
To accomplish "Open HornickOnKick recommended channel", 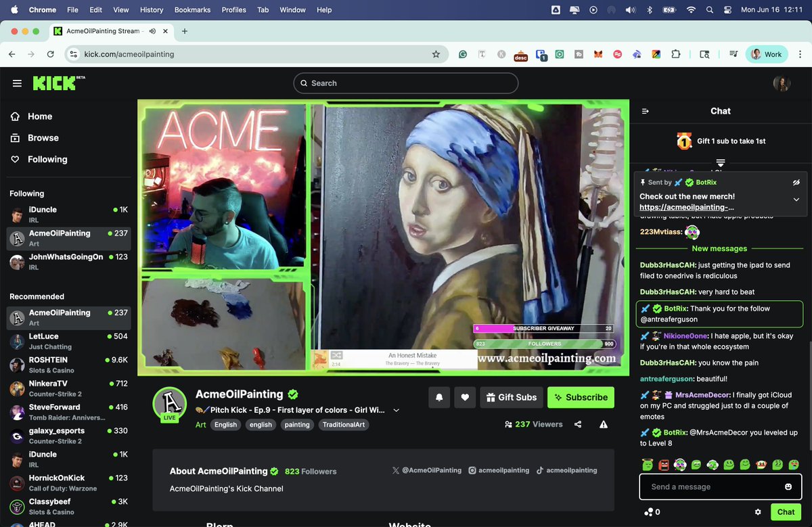I will click(68, 483).
